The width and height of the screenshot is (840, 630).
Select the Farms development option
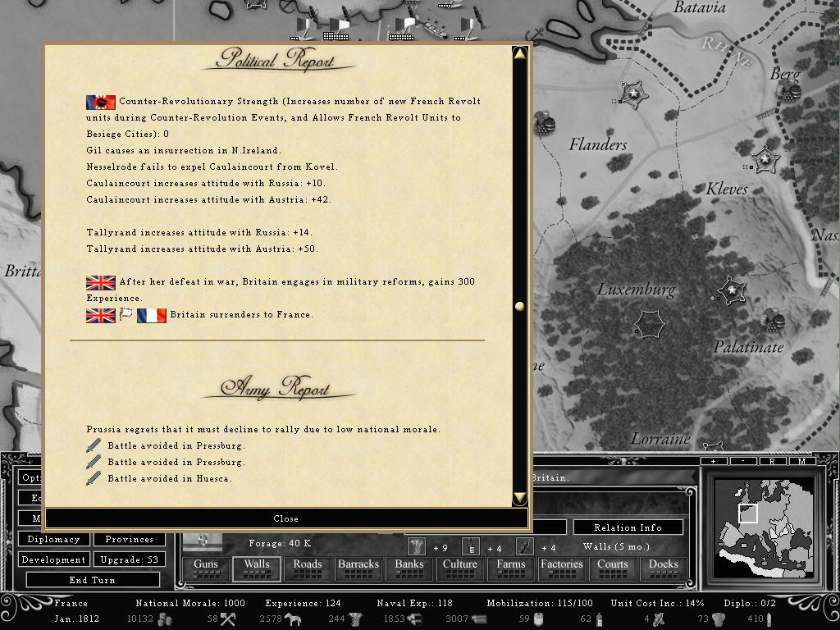click(x=511, y=569)
